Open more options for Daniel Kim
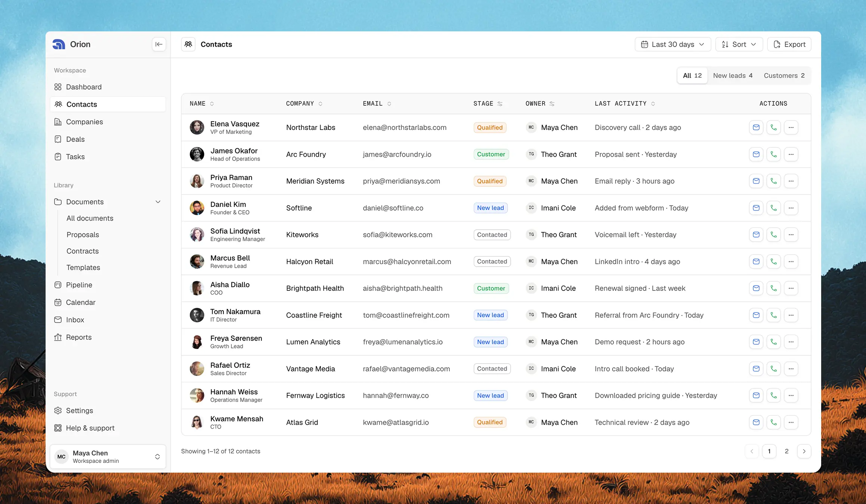 coord(791,208)
